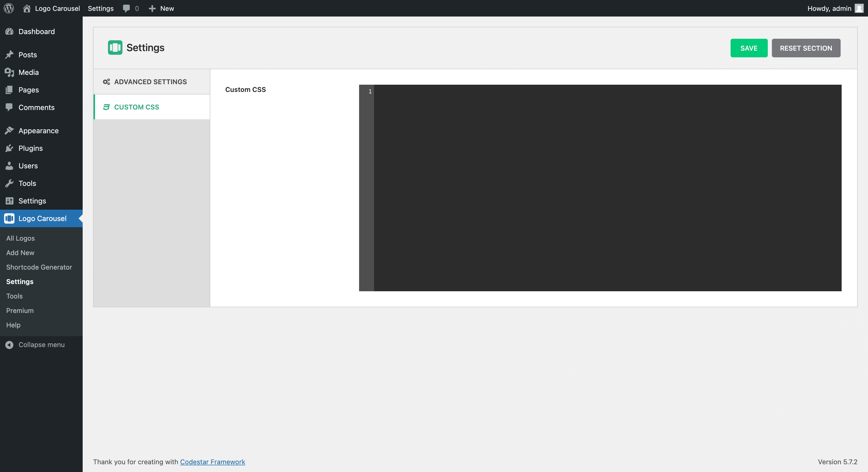
Task: Click the WordPress logo icon
Action: coord(9,9)
